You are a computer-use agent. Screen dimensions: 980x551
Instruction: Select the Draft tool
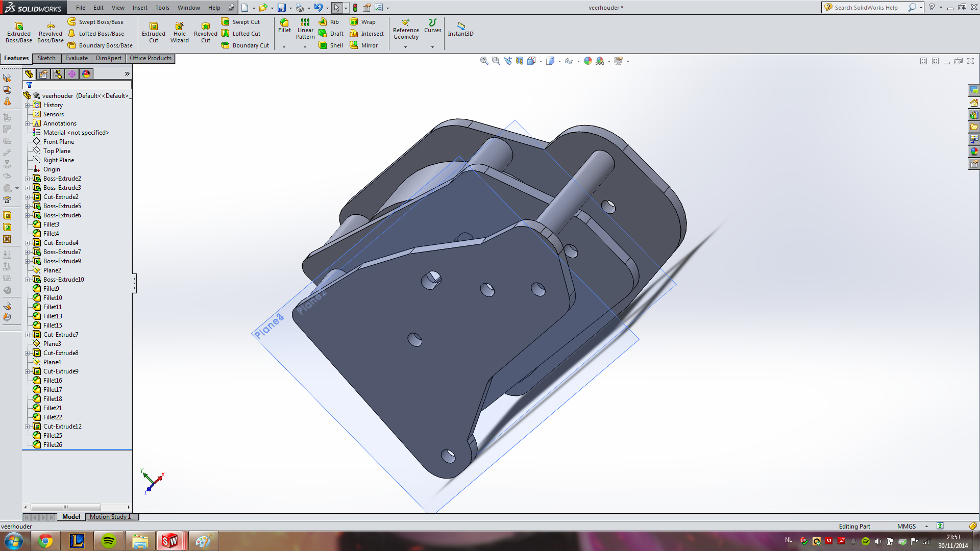pos(331,34)
